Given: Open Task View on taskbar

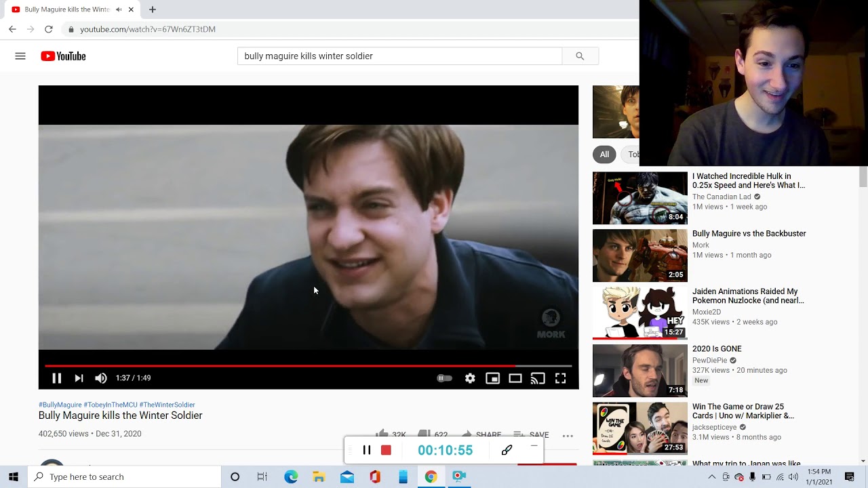Looking at the screenshot, I should (x=262, y=476).
